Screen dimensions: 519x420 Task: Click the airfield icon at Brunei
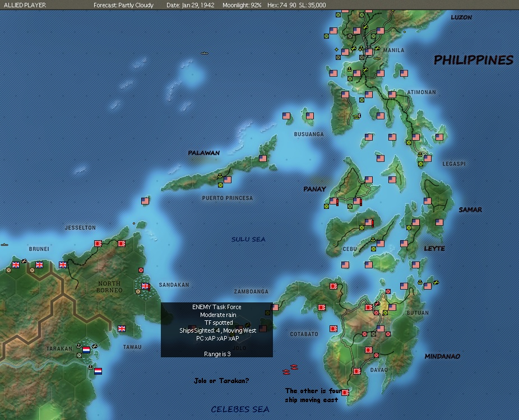(24, 262)
